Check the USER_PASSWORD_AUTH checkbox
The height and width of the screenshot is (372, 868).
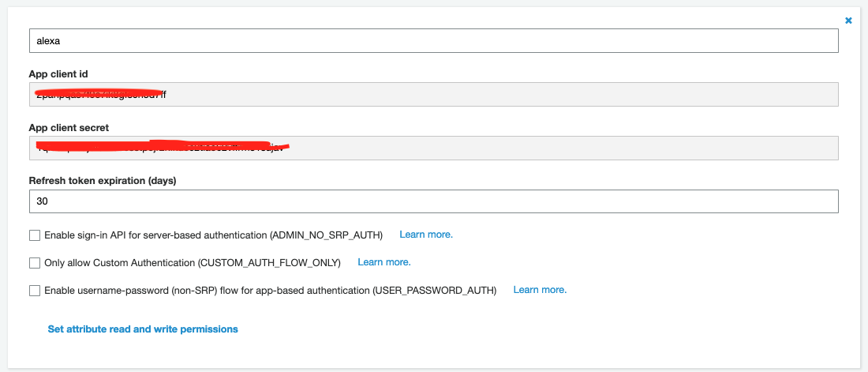[x=35, y=291]
